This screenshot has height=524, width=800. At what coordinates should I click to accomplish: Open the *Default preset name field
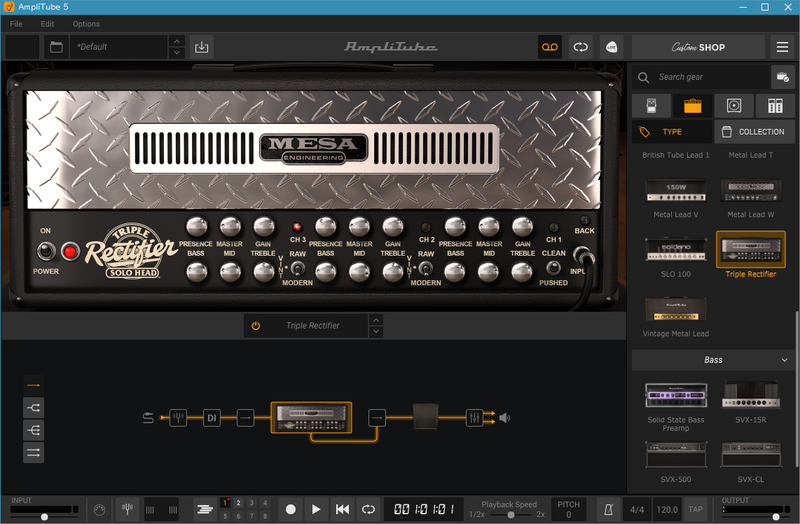click(119, 47)
